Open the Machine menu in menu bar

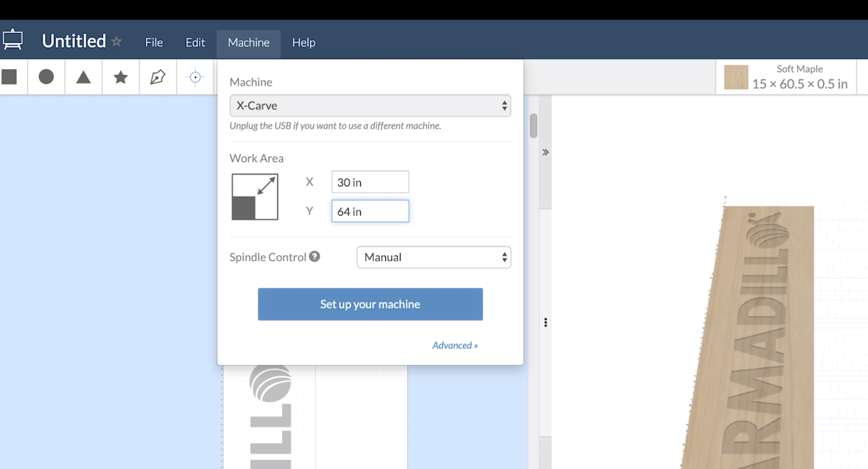click(x=248, y=42)
